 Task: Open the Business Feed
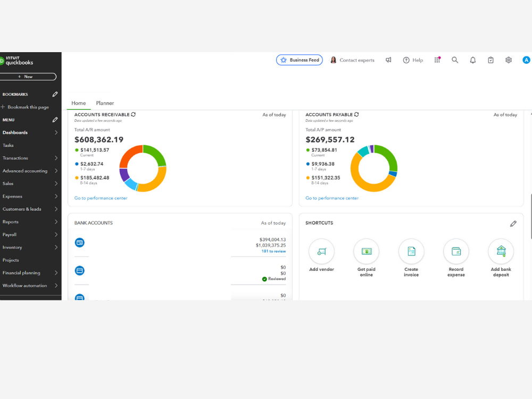tap(299, 60)
